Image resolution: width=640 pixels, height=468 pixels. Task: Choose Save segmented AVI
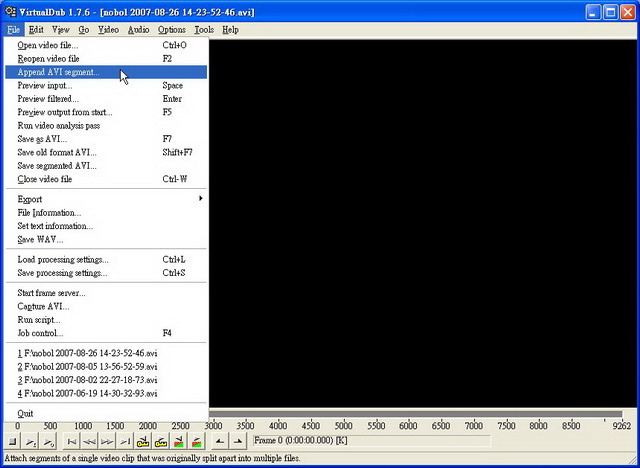(x=106, y=166)
